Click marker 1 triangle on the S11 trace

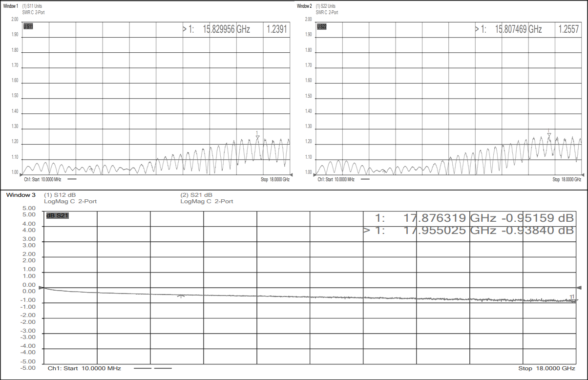[x=257, y=137]
